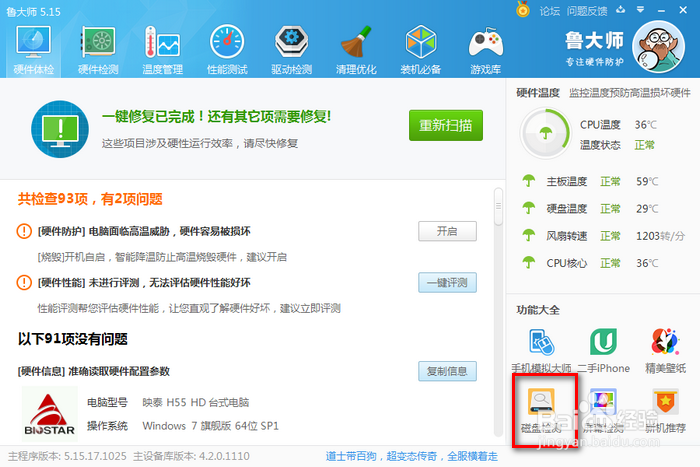Screen dimensions: 700x467
Task: Open 磁盘检测 disk check tool
Action: pos(541,411)
